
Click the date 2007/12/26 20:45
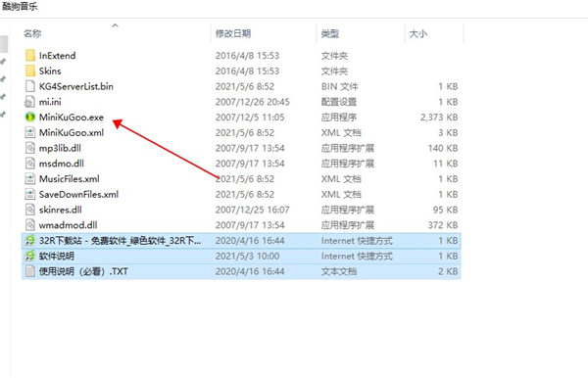pos(253,102)
